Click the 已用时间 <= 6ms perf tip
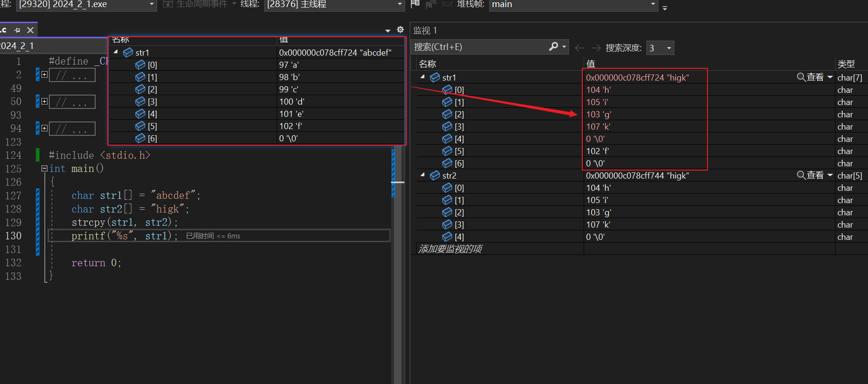 point(213,236)
